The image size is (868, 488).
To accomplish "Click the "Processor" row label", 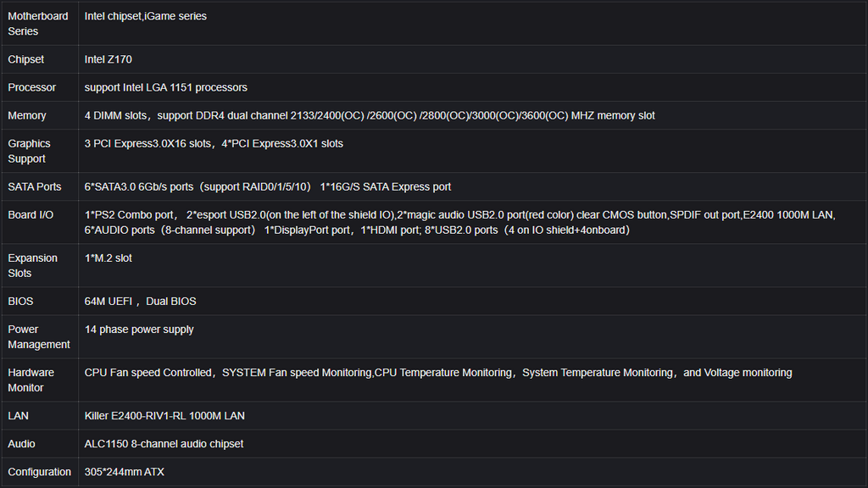I will pyautogui.click(x=31, y=87).
